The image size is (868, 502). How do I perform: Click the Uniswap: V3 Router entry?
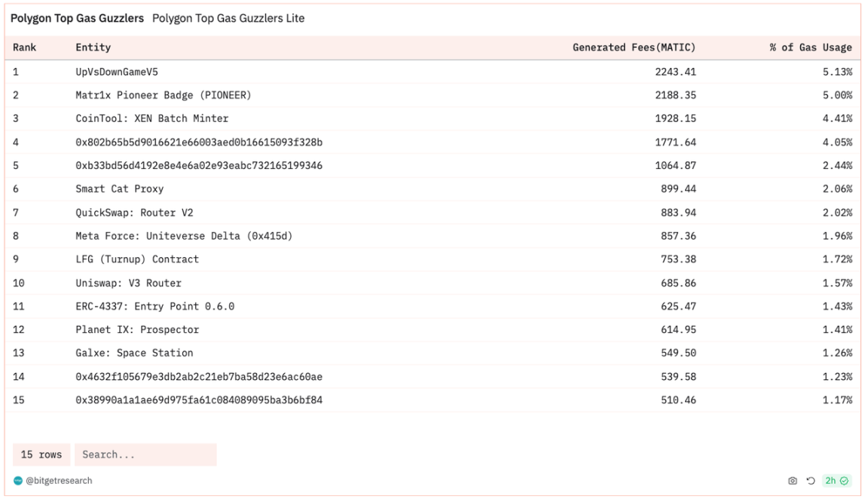click(x=128, y=283)
